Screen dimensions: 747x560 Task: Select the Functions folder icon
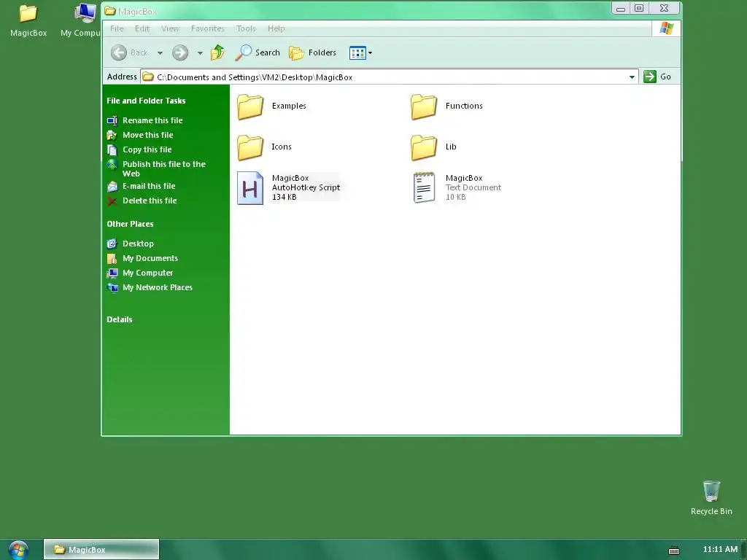click(x=424, y=106)
